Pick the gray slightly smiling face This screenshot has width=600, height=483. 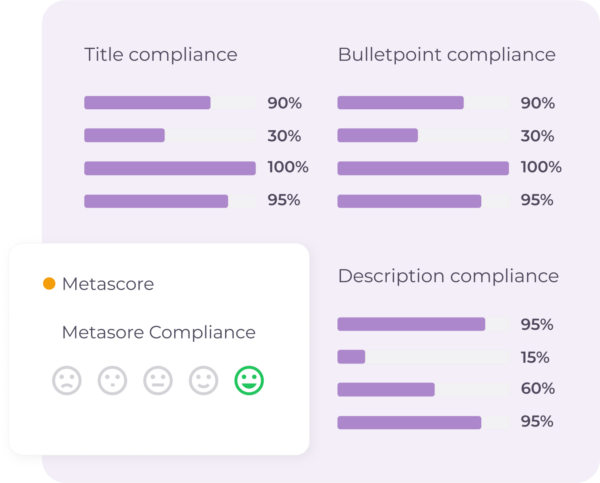204,380
